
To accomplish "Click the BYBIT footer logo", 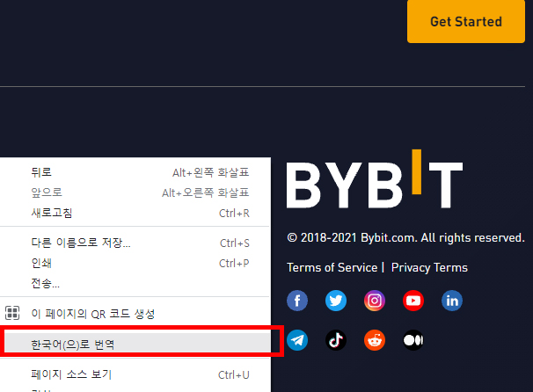I will tap(375, 179).
